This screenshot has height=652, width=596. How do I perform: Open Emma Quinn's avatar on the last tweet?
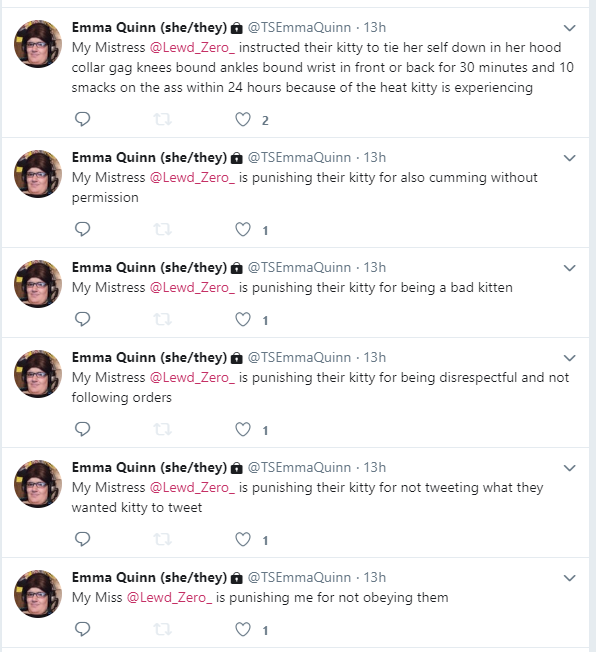[38, 593]
